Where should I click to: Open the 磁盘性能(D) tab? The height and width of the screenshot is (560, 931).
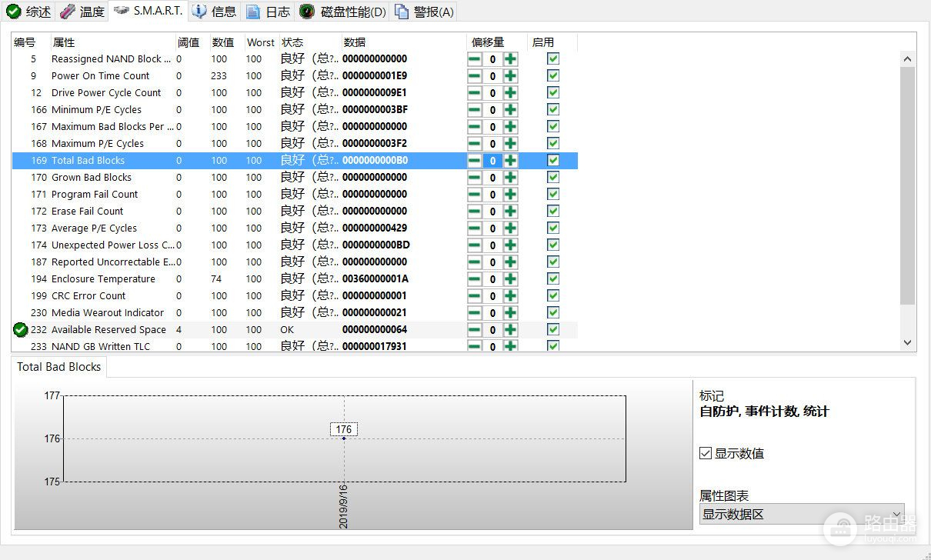click(x=343, y=12)
